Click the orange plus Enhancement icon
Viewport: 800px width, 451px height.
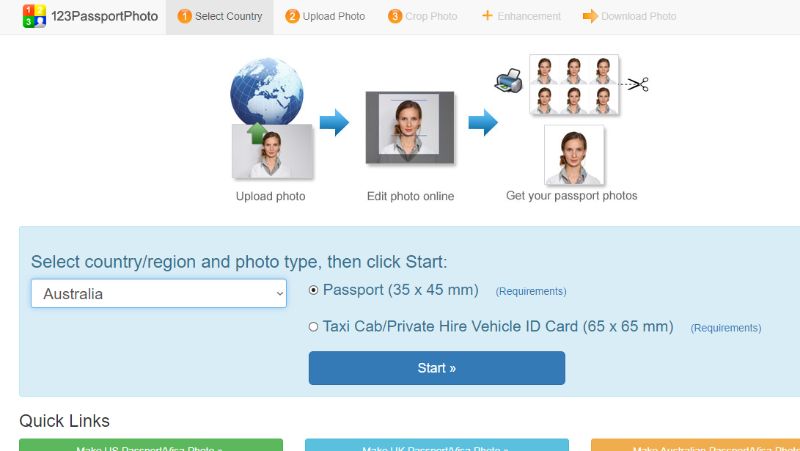pos(487,16)
